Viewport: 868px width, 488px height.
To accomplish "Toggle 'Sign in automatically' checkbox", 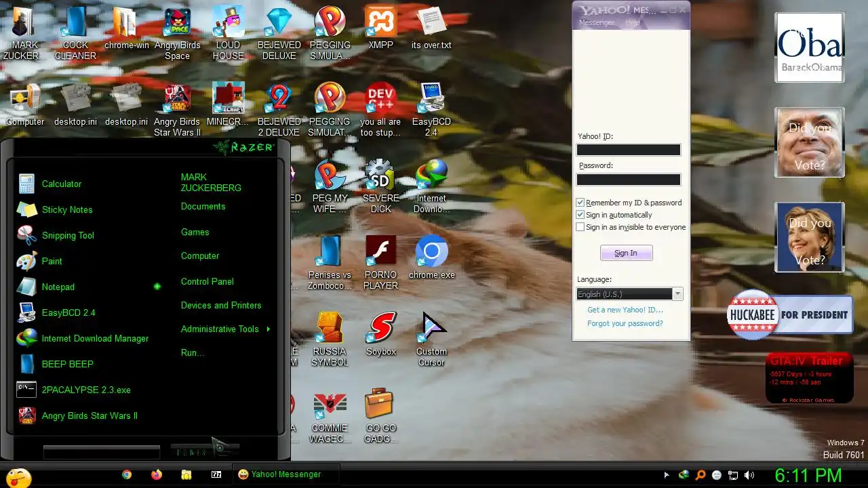I will 580,215.
